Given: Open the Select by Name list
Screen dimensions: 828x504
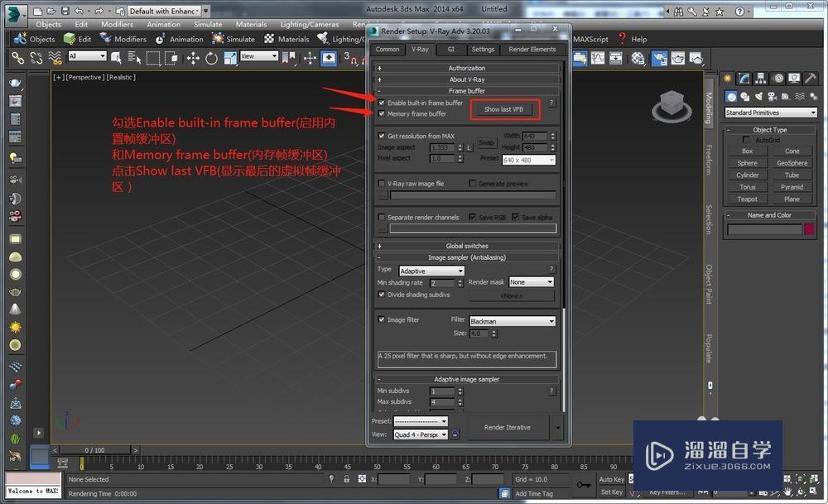Looking at the screenshot, I should pos(134,58).
